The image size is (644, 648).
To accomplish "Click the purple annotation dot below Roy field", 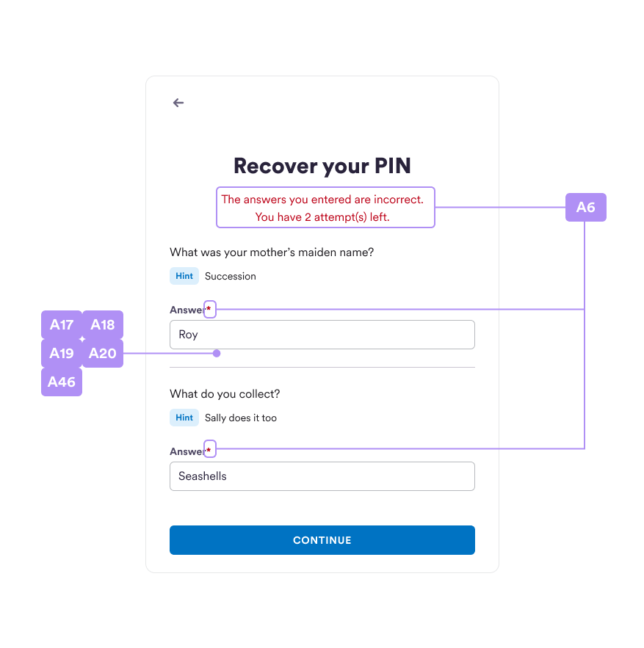I will [x=217, y=353].
